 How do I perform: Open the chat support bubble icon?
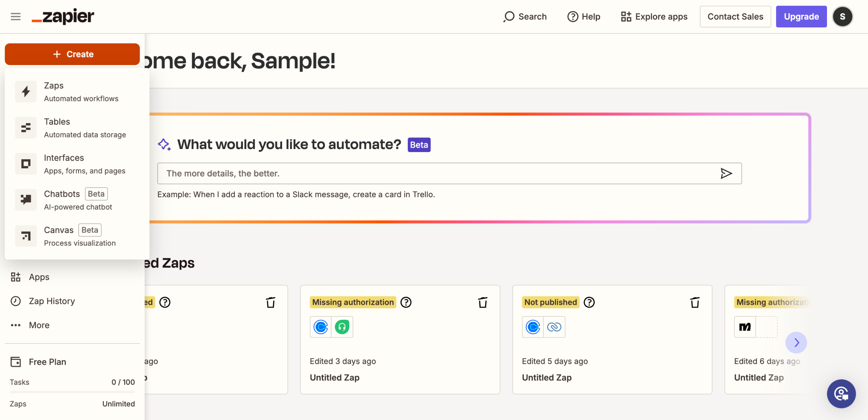841,394
